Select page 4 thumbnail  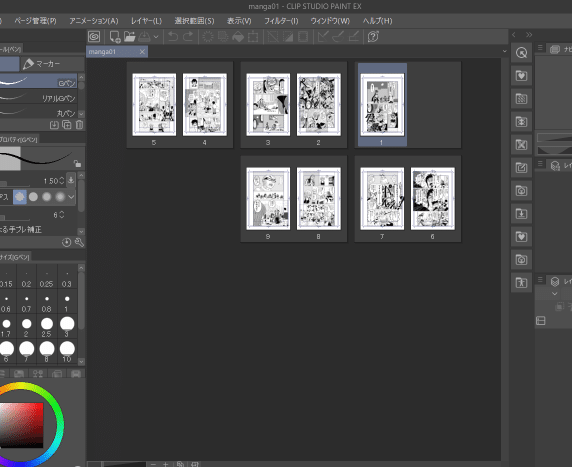205,105
